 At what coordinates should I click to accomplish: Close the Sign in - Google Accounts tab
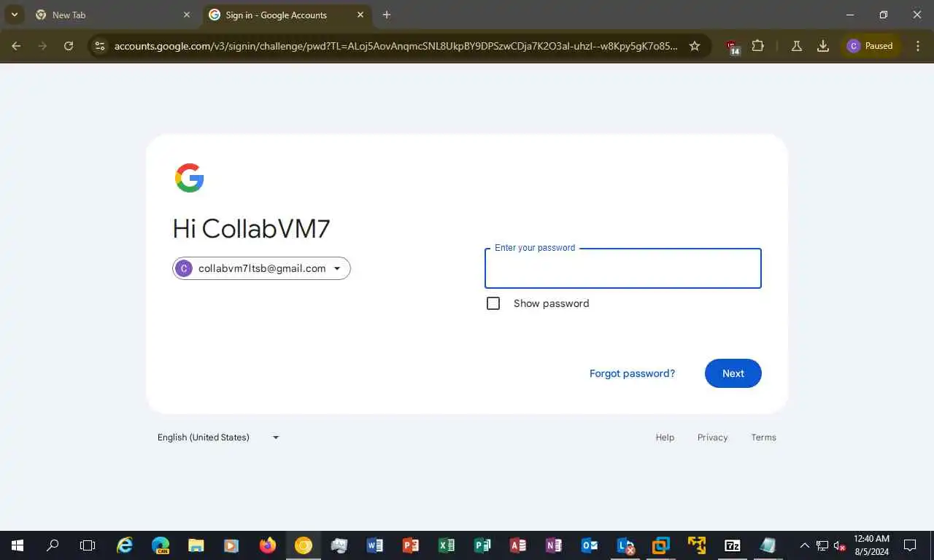[360, 15]
